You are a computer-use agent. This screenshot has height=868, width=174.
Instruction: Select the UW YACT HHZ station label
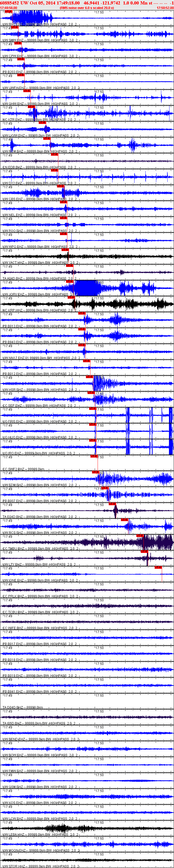pyautogui.click(x=41, y=262)
